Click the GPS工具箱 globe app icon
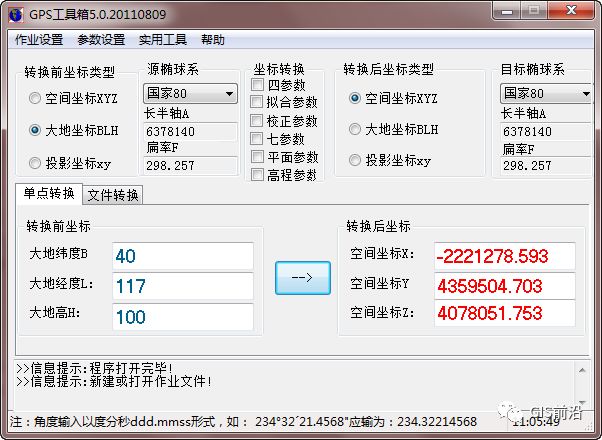602x440 pixels. click(15, 15)
